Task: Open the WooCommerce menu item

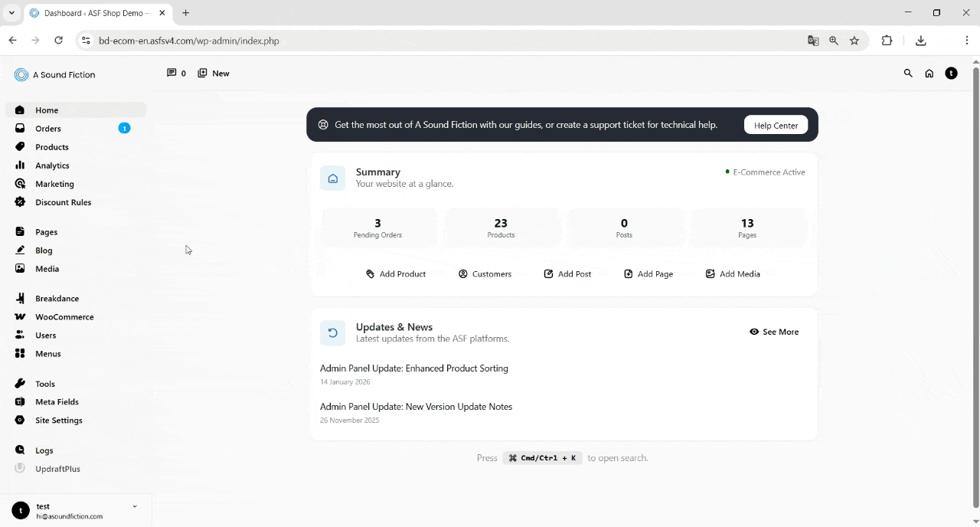Action: (x=75, y=316)
